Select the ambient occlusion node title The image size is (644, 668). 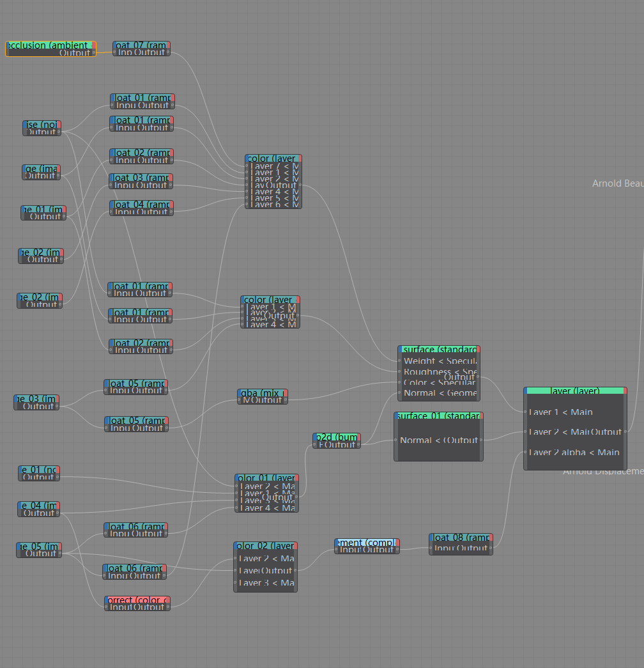pos(50,45)
